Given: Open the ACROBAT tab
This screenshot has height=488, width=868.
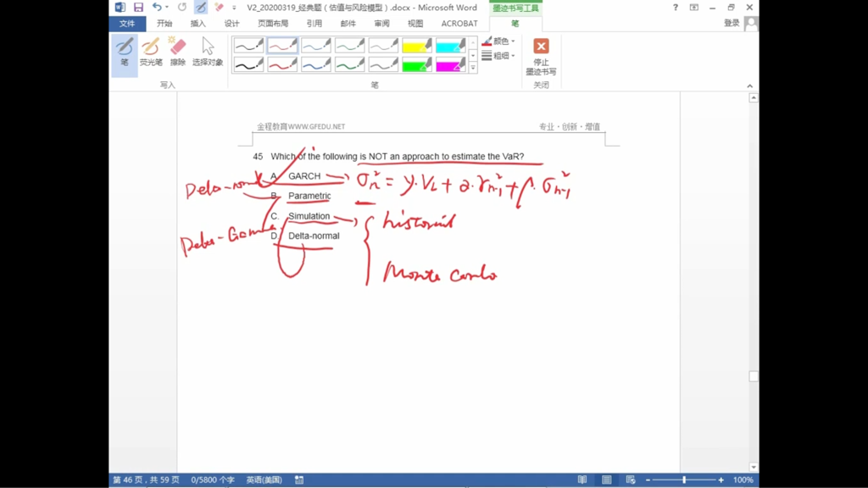Looking at the screenshot, I should (459, 23).
